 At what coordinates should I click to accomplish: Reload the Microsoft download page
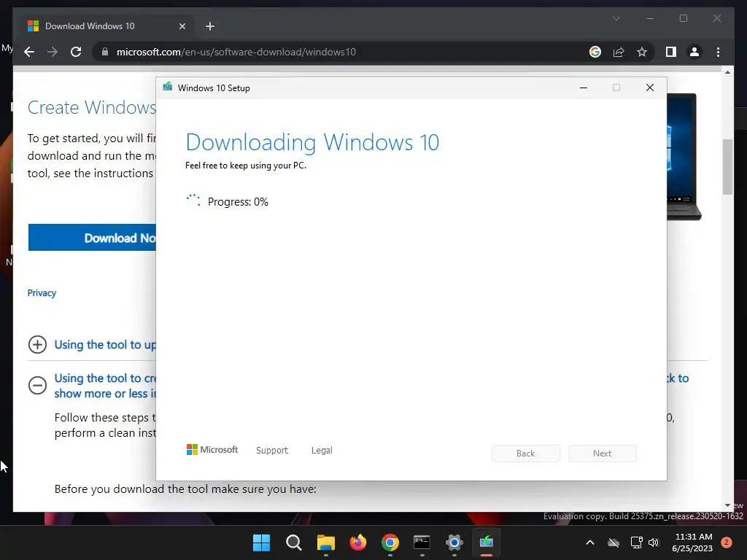76,52
